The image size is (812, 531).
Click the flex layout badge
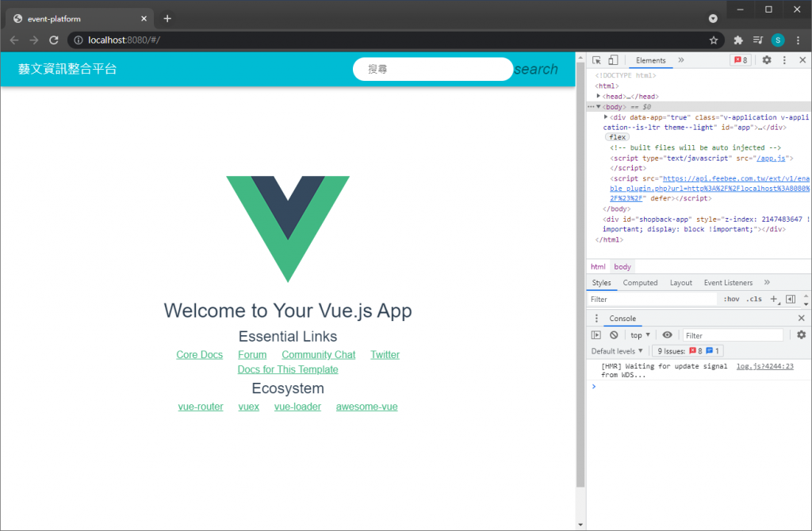(617, 137)
